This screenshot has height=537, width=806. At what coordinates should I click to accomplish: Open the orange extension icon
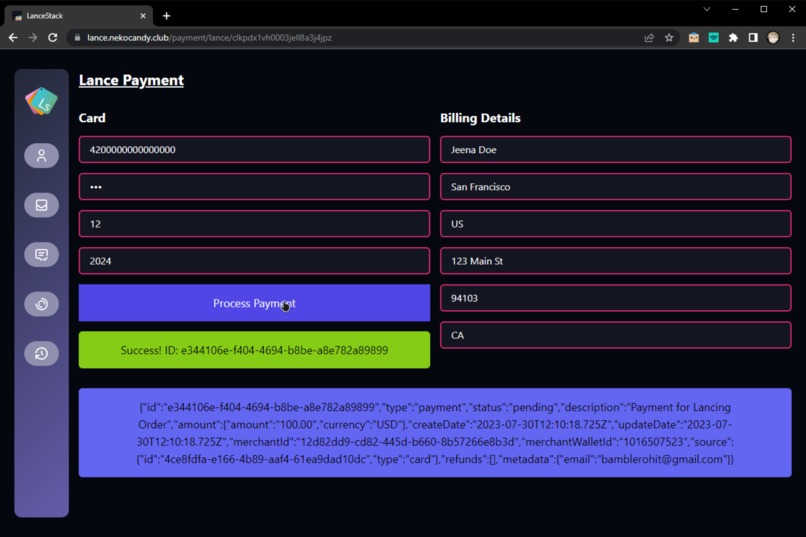coord(694,38)
